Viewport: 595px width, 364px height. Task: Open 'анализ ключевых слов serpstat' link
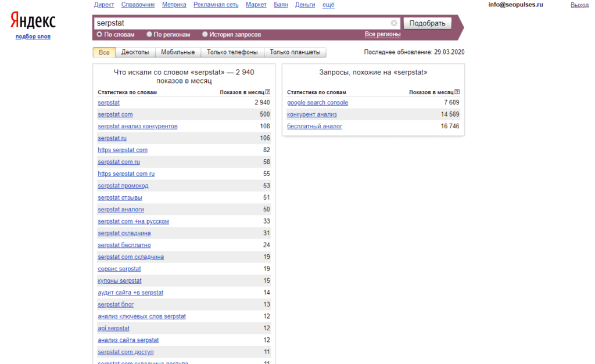pos(142,316)
